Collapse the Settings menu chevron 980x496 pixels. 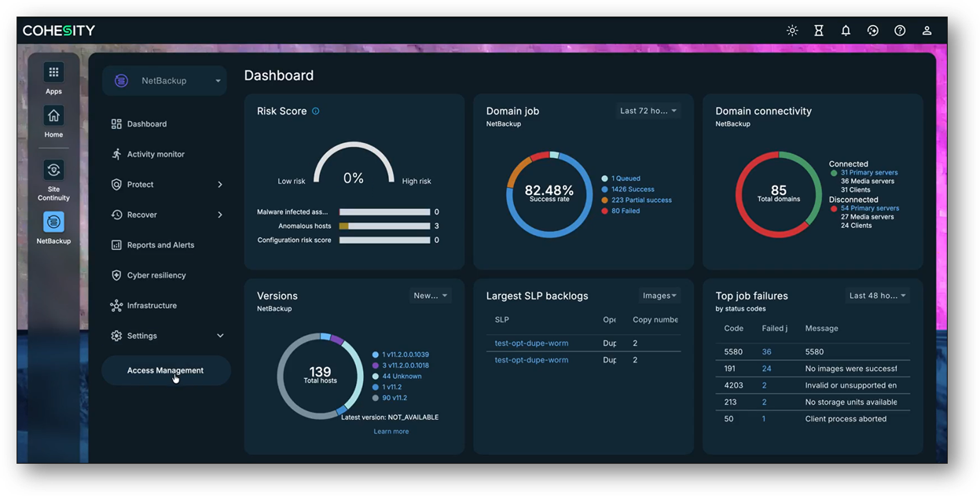pyautogui.click(x=220, y=336)
